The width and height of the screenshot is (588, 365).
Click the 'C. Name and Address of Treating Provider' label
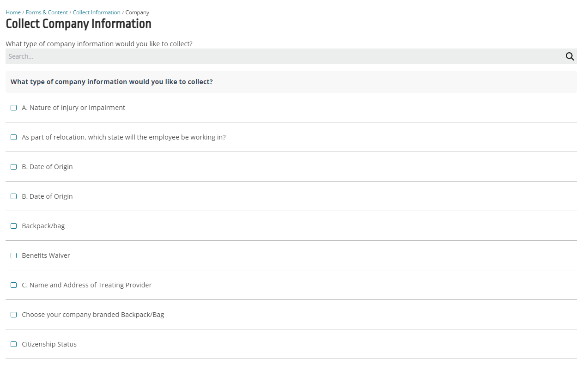coord(86,285)
